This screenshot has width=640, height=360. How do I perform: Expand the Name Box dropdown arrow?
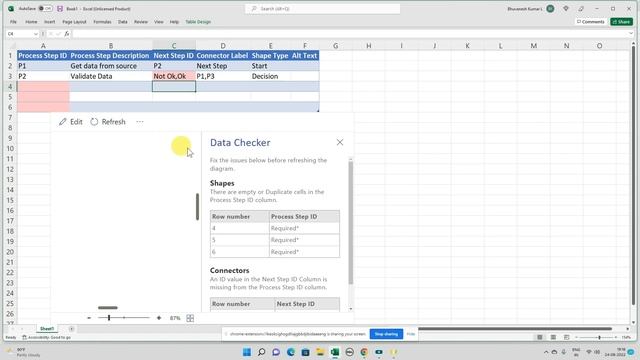tap(36, 34)
